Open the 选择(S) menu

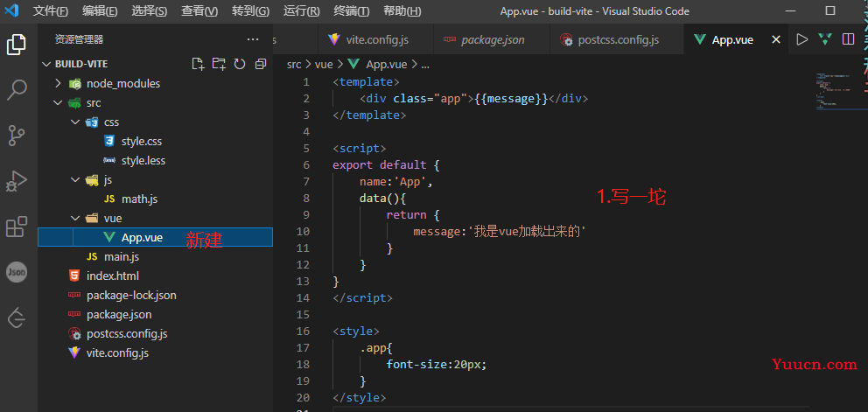[150, 11]
